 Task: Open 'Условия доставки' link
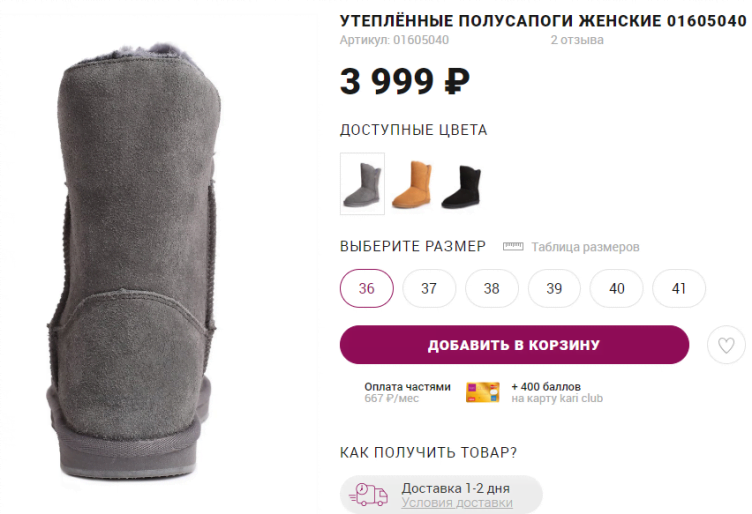pyautogui.click(x=457, y=503)
